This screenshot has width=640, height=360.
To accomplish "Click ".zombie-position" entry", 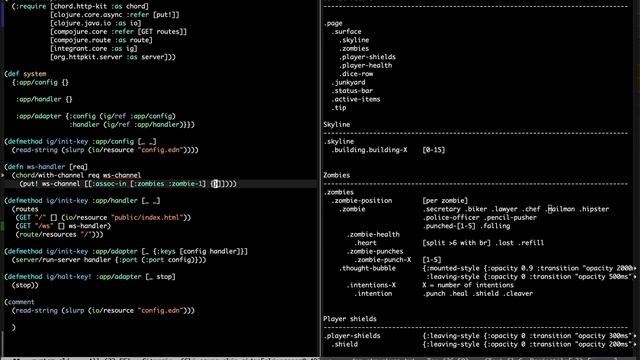I will coord(361,200).
